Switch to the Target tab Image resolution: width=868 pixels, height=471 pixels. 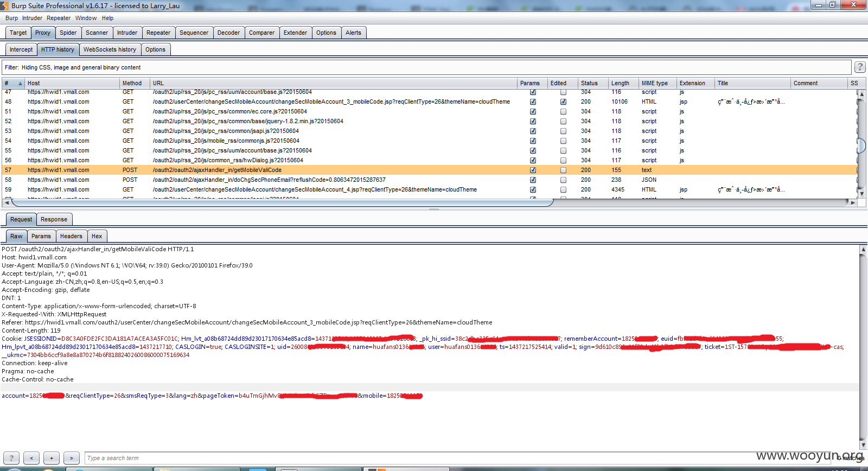18,33
